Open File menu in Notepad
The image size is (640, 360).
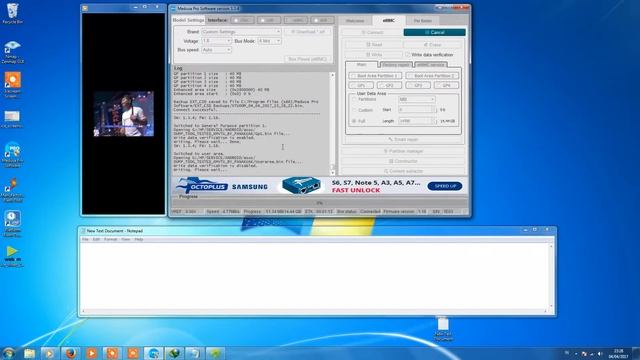[85, 240]
